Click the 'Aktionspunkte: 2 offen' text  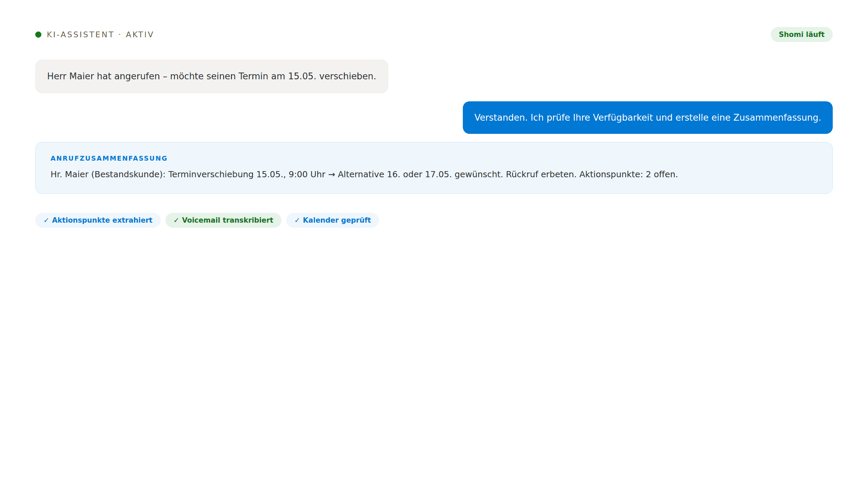628,175
